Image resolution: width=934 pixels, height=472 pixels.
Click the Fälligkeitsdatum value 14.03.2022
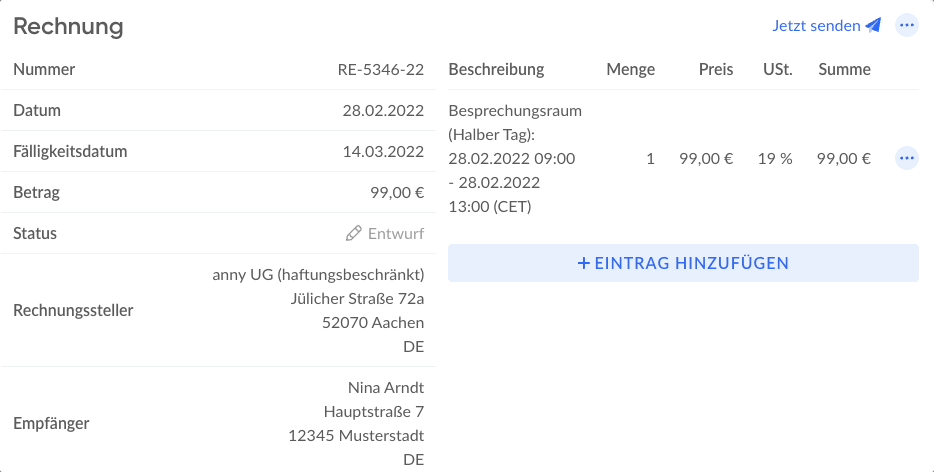(383, 151)
